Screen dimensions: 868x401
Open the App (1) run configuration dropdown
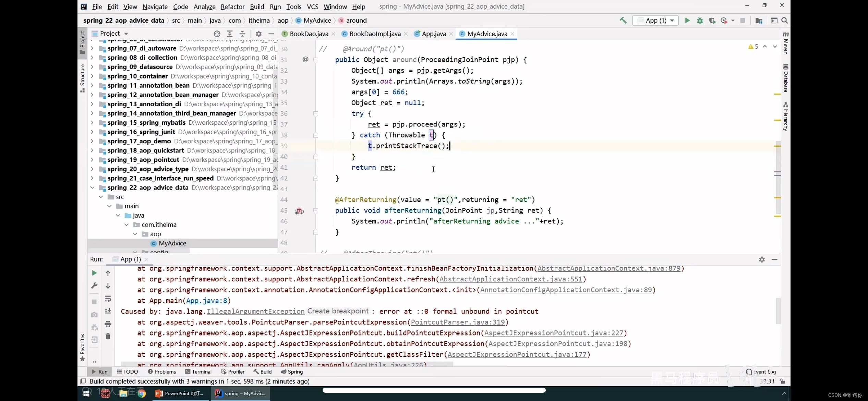pos(656,21)
